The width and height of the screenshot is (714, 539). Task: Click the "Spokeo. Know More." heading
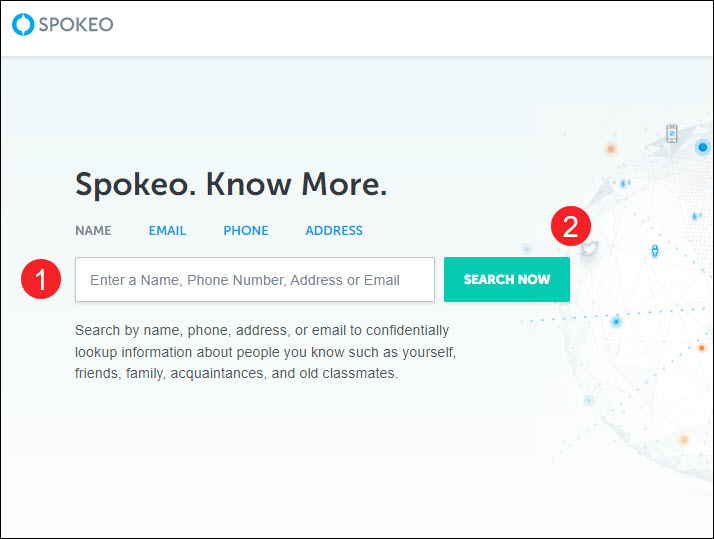pos(231,184)
